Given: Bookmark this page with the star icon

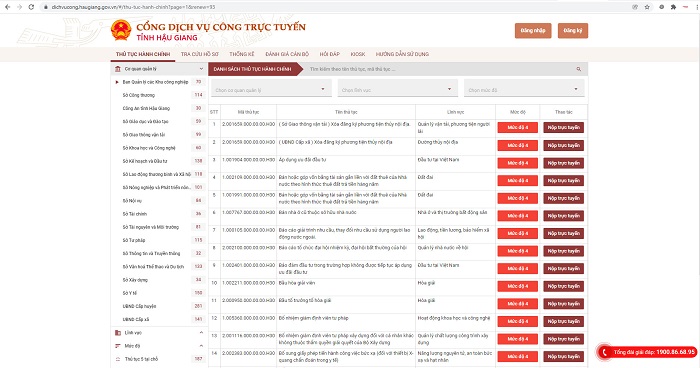Looking at the screenshot, I should [x=647, y=7].
